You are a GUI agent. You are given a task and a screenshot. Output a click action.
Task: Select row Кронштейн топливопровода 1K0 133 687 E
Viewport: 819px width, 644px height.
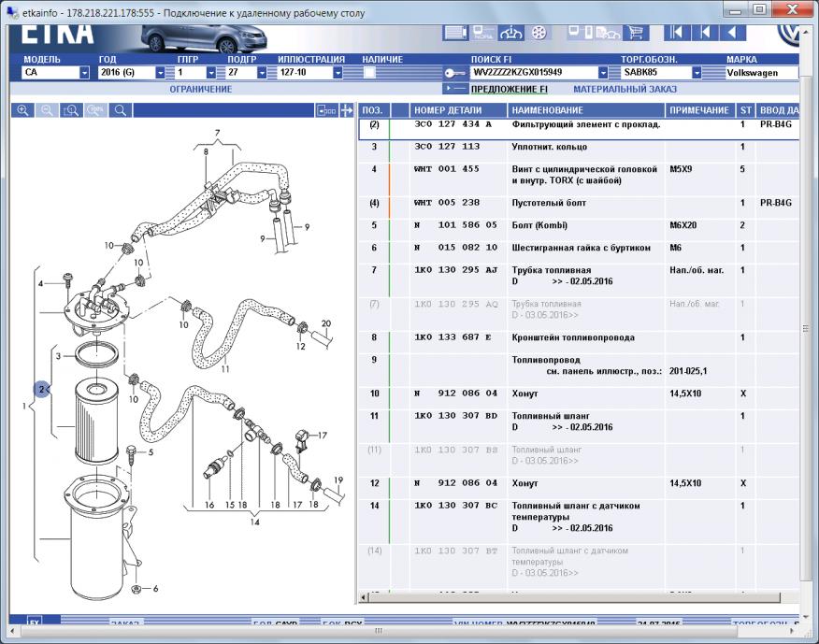(x=579, y=341)
